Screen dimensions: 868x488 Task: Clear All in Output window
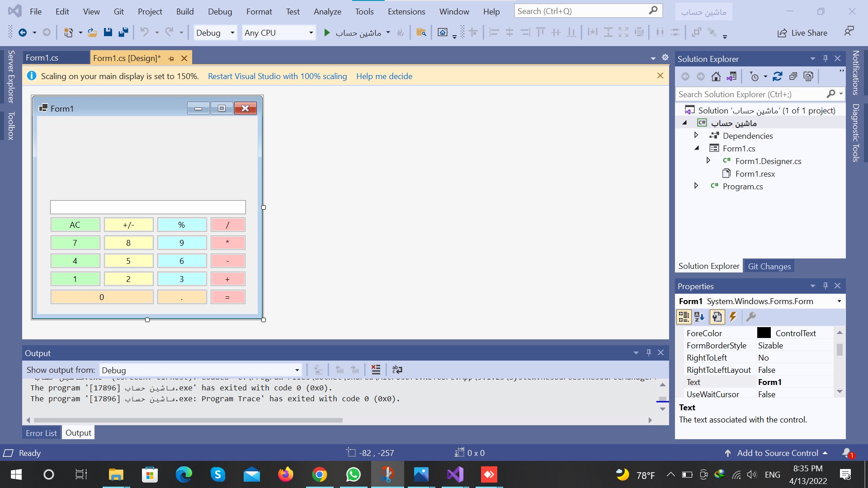pos(376,370)
